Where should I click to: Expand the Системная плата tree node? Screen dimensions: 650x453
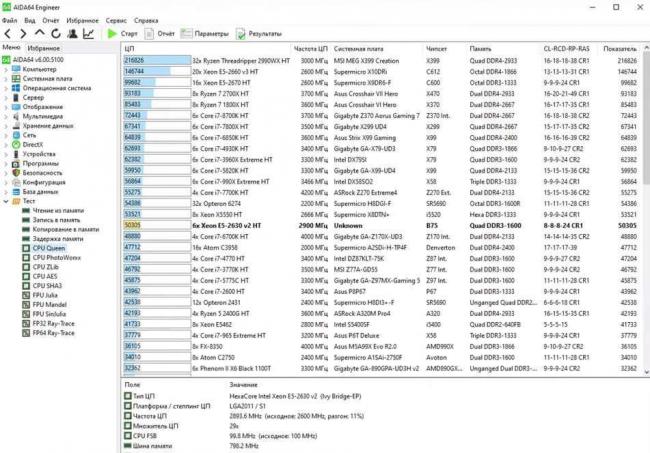(6, 79)
